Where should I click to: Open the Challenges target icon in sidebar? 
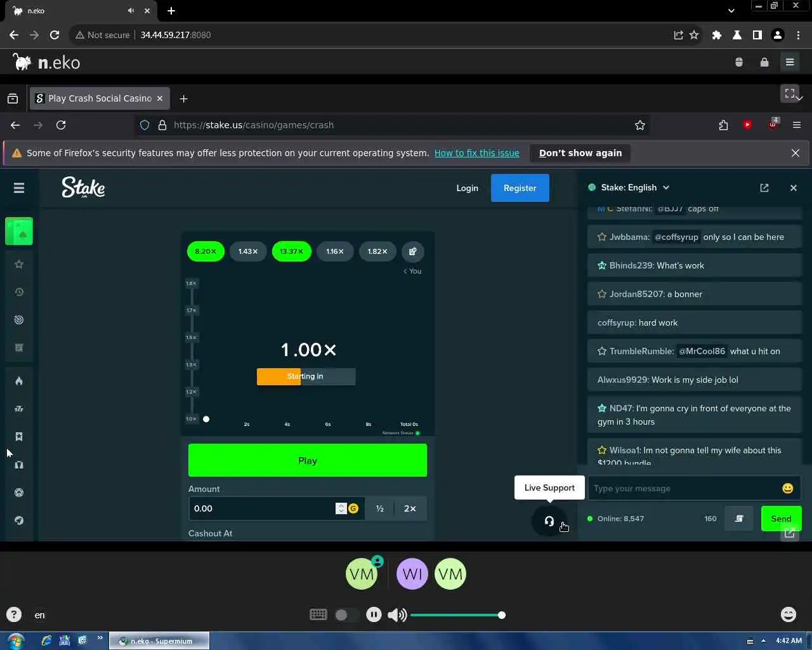pos(19,320)
